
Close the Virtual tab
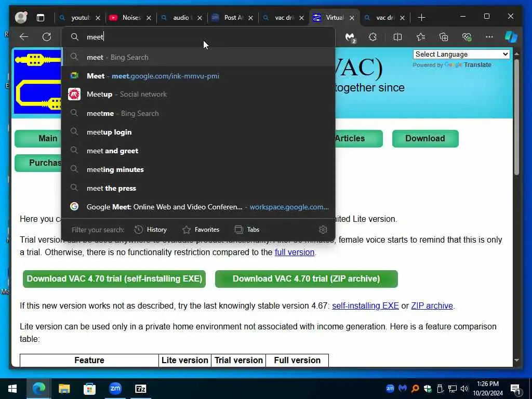click(352, 18)
